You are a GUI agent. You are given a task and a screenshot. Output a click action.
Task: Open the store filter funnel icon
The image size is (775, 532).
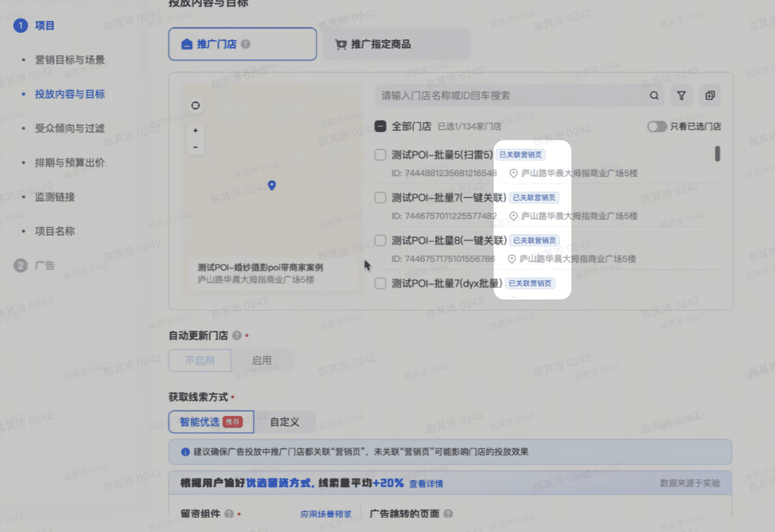click(681, 96)
